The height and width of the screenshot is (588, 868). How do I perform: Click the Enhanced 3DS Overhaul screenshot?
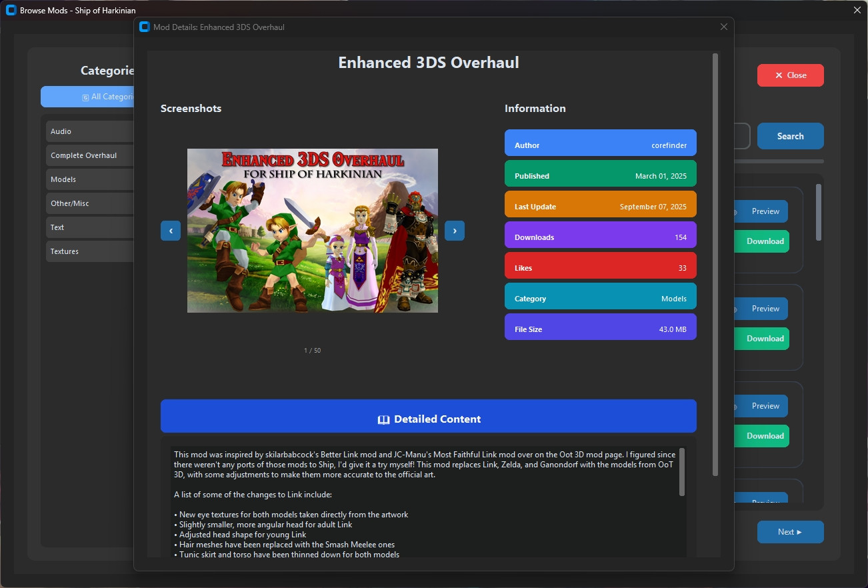coord(312,230)
